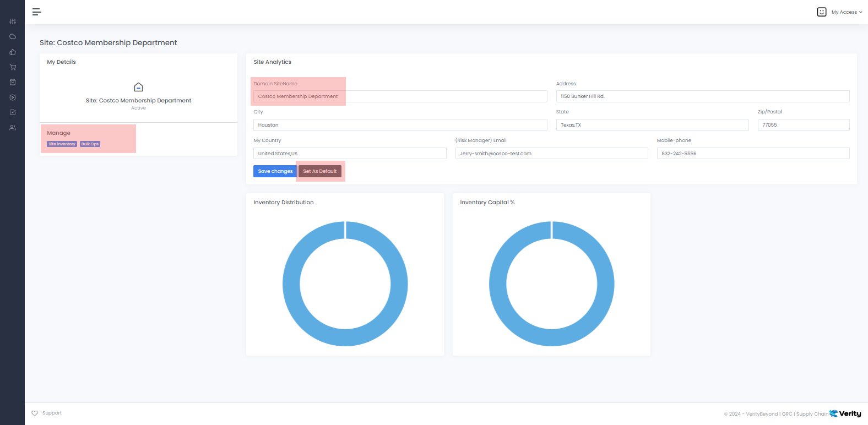
Task: Open the Supply Chain footer link
Action: tap(812, 414)
